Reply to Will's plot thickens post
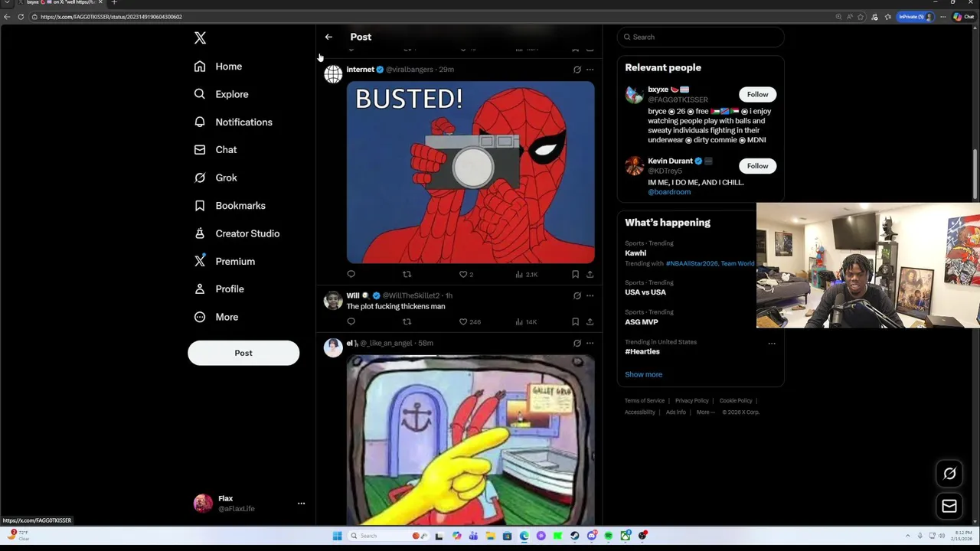 351,322
